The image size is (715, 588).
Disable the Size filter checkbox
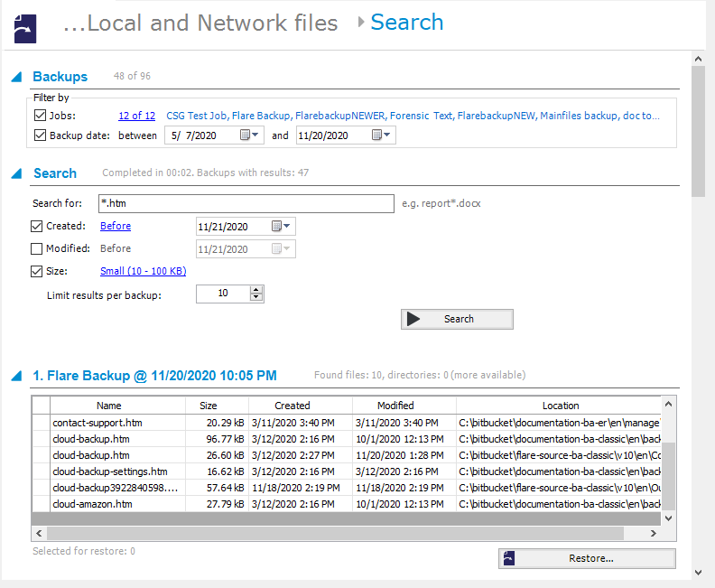click(x=37, y=271)
